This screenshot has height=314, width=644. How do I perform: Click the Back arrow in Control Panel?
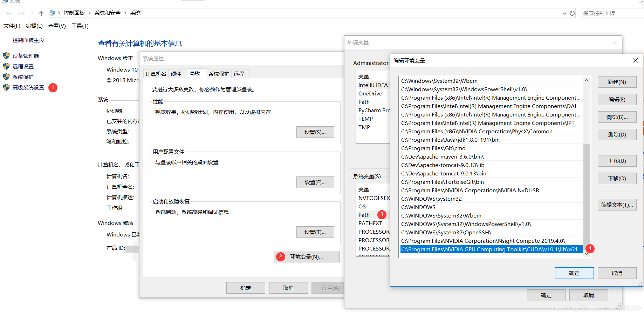[x=8, y=13]
